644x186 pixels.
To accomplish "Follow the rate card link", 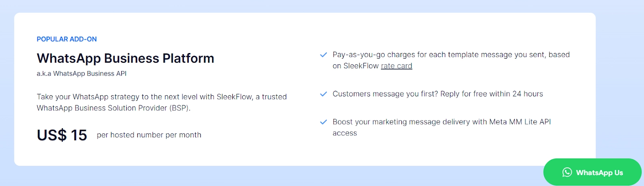I will pyautogui.click(x=396, y=66).
